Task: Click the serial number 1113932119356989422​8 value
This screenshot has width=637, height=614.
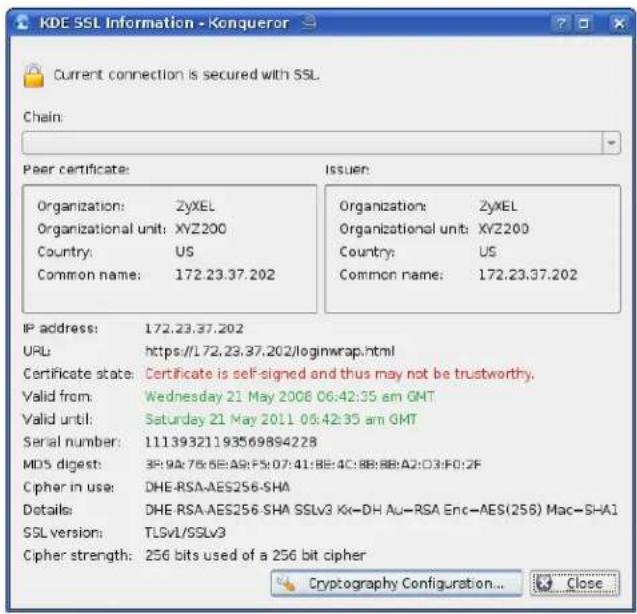Action: tap(231, 442)
